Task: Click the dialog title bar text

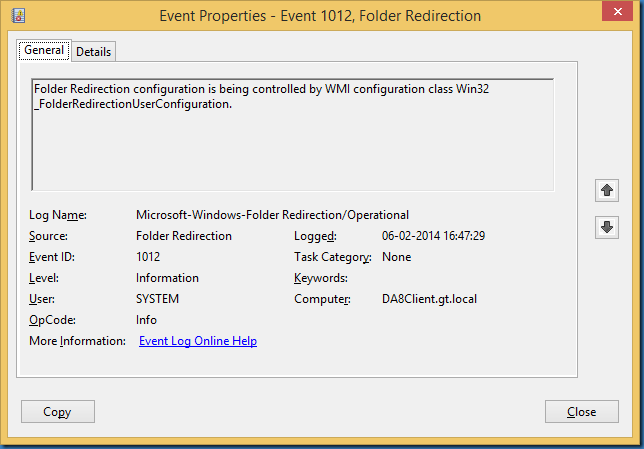Action: pyautogui.click(x=320, y=16)
